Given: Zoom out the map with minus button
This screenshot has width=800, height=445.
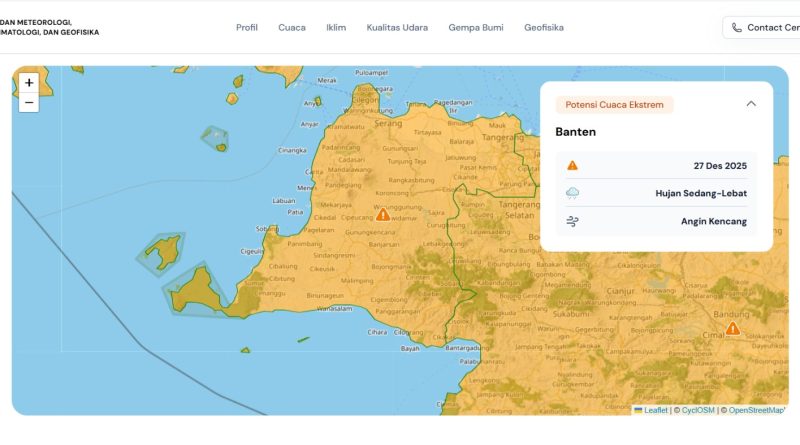Looking at the screenshot, I should (x=29, y=103).
